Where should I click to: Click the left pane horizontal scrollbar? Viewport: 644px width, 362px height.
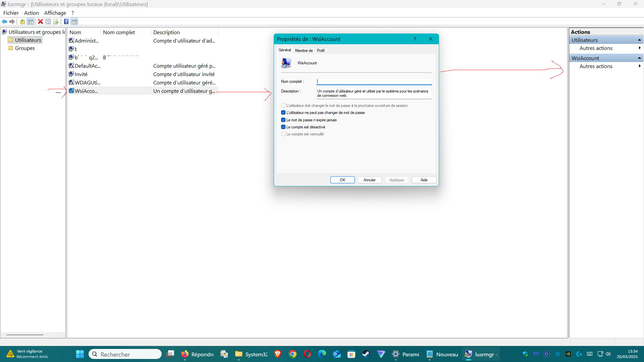point(25,335)
